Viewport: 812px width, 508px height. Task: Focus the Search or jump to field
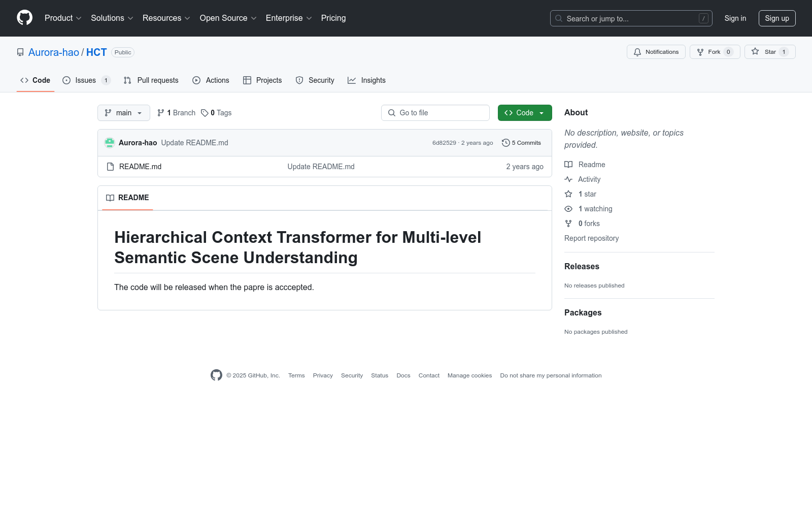click(631, 18)
